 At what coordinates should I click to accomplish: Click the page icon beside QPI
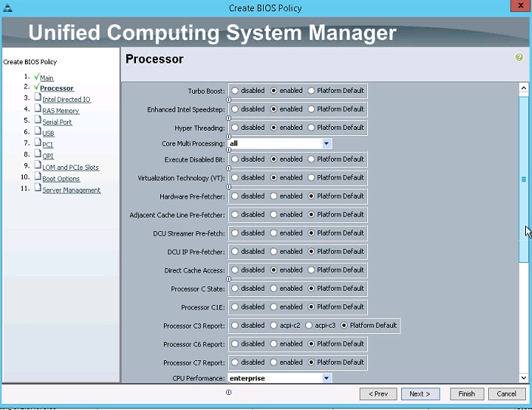38,154
